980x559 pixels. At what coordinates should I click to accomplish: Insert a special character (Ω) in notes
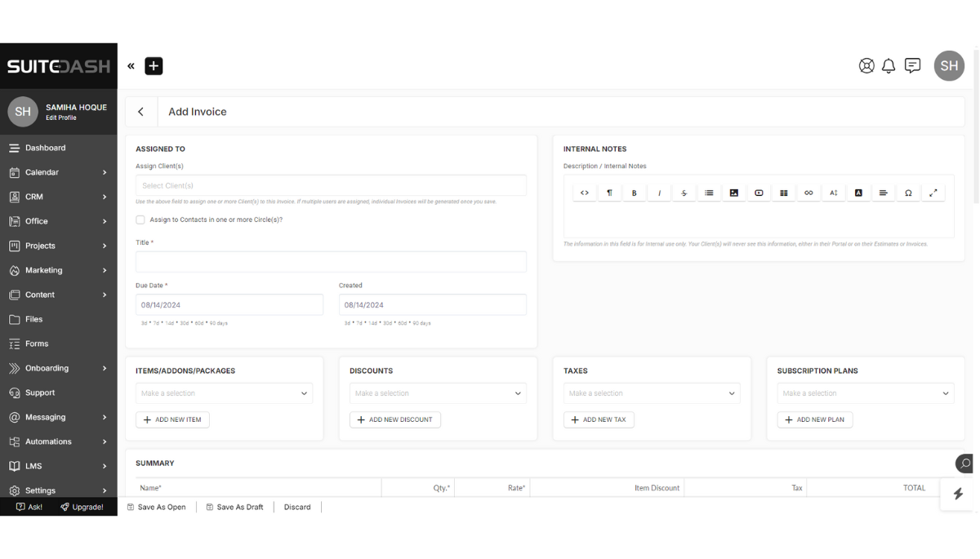908,192
